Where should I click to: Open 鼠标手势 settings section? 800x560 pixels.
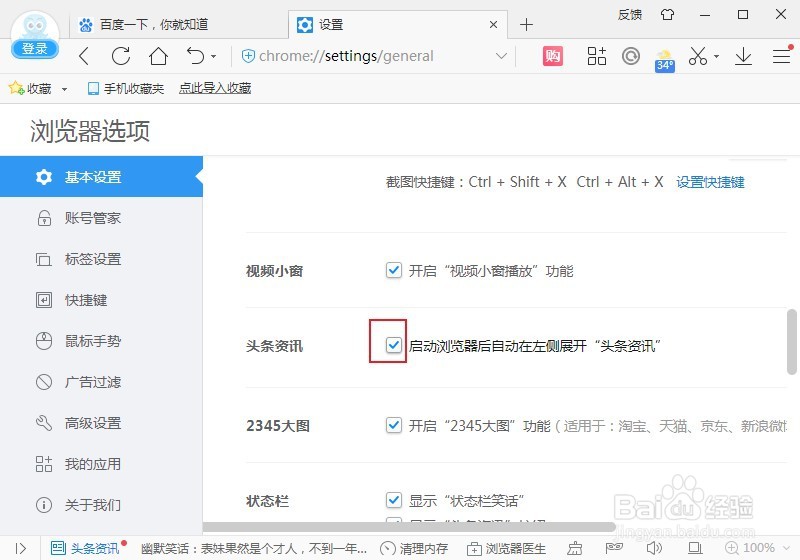[102, 341]
